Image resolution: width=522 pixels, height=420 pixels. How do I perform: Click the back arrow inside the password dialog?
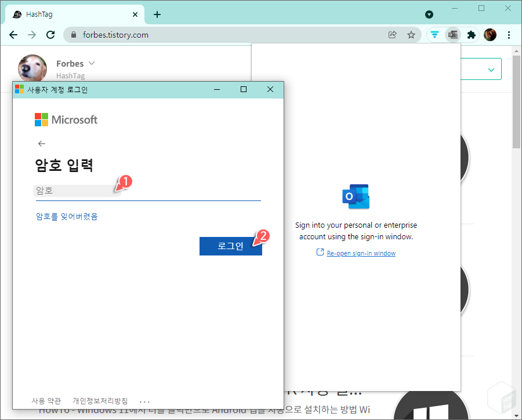click(x=41, y=143)
